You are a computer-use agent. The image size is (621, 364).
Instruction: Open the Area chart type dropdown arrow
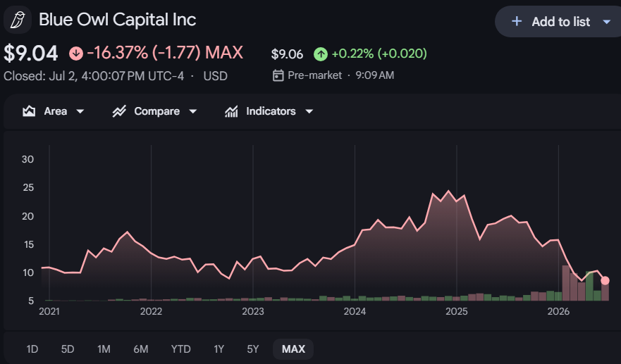point(80,111)
